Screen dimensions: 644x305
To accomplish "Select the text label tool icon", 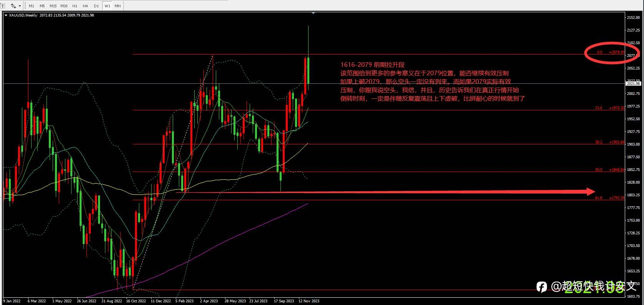I will tap(3, 6).
